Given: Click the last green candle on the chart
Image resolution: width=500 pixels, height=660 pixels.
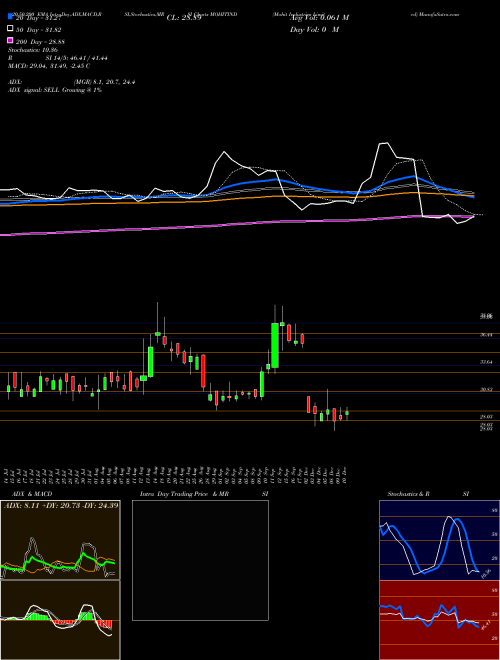Looking at the screenshot, I should point(347,413).
